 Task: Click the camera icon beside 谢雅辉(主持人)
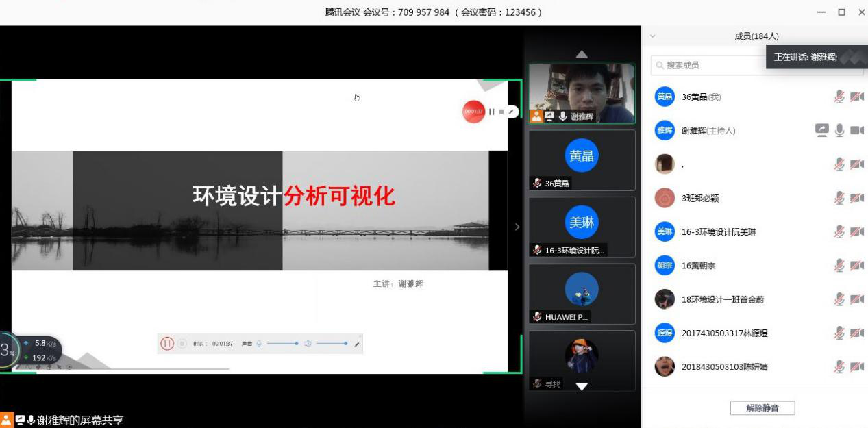pyautogui.click(x=857, y=130)
